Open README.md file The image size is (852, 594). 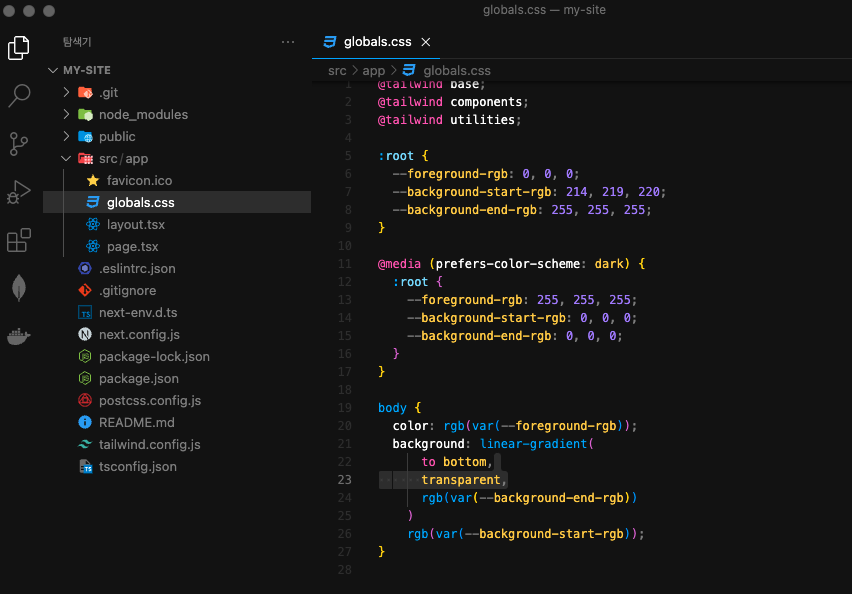(x=177, y=422)
